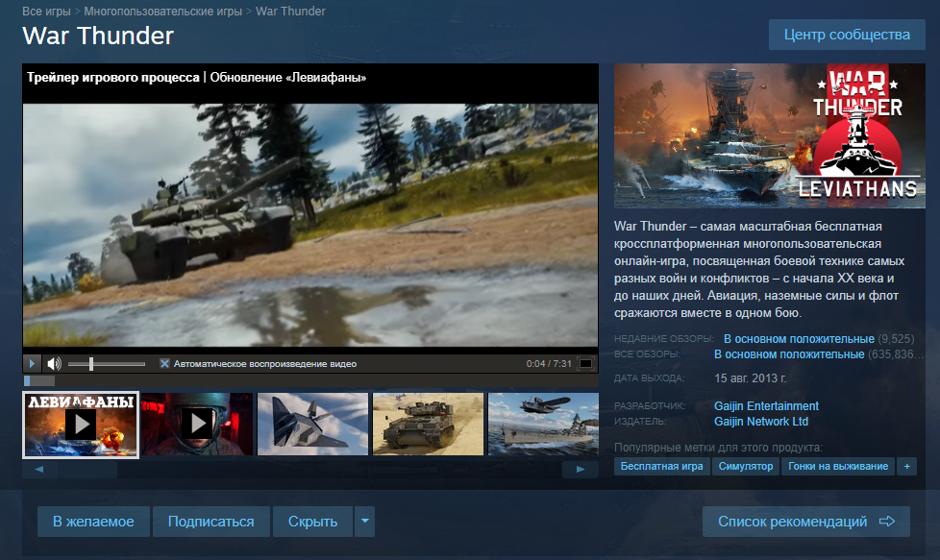Screen dimensions: 940x560
Task: Mute the video with speaker icon
Action: tap(54, 363)
